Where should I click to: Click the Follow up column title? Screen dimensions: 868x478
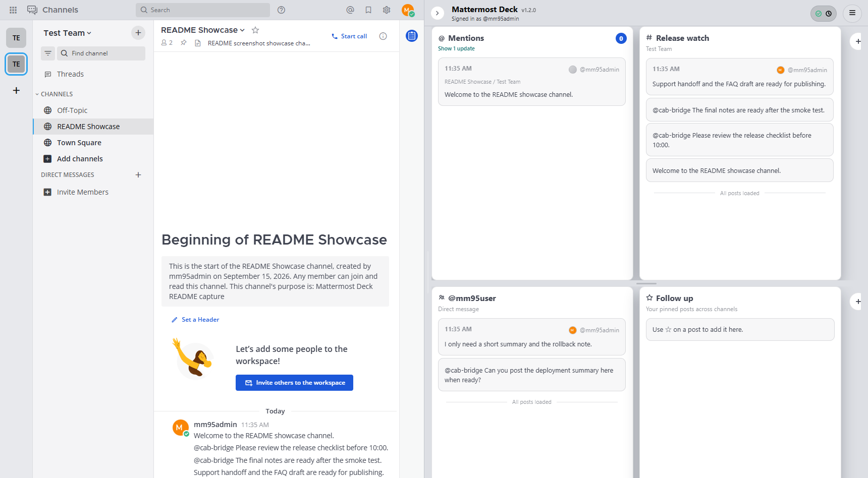point(675,298)
